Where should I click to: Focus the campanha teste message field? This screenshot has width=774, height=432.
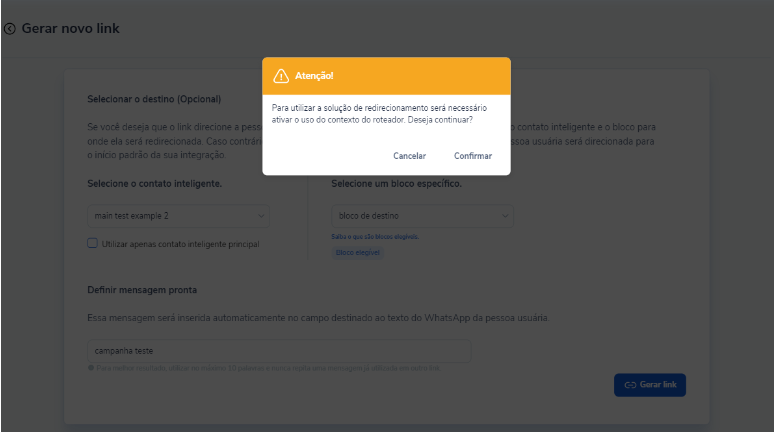tap(279, 351)
